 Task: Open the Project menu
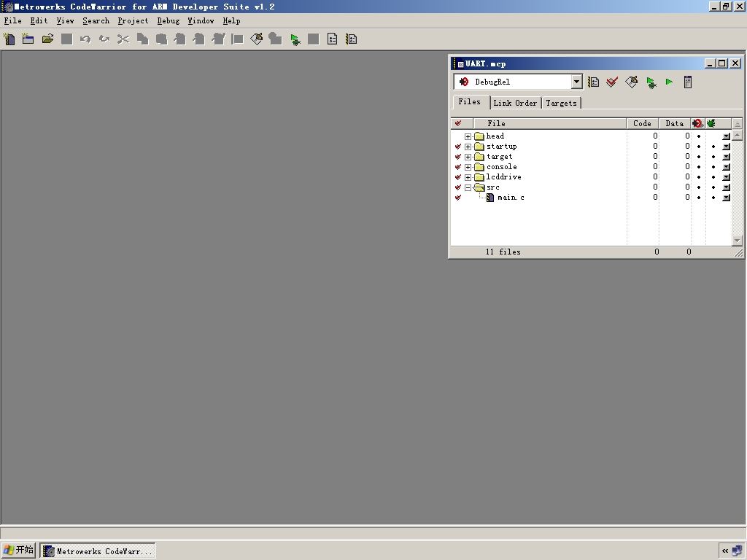(x=133, y=21)
